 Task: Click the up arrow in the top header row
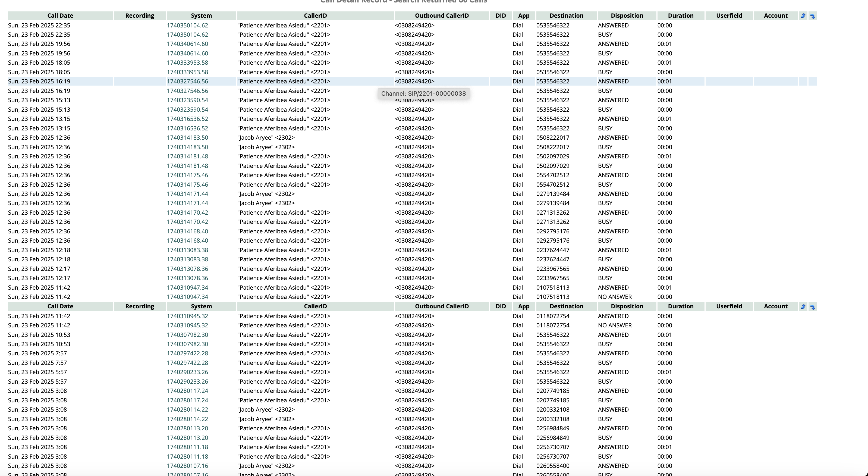(x=803, y=15)
